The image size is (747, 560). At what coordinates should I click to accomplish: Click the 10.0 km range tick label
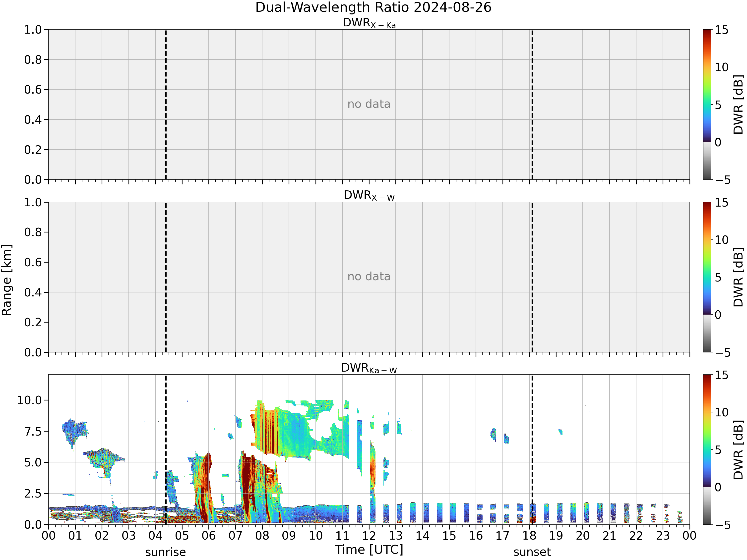point(29,400)
